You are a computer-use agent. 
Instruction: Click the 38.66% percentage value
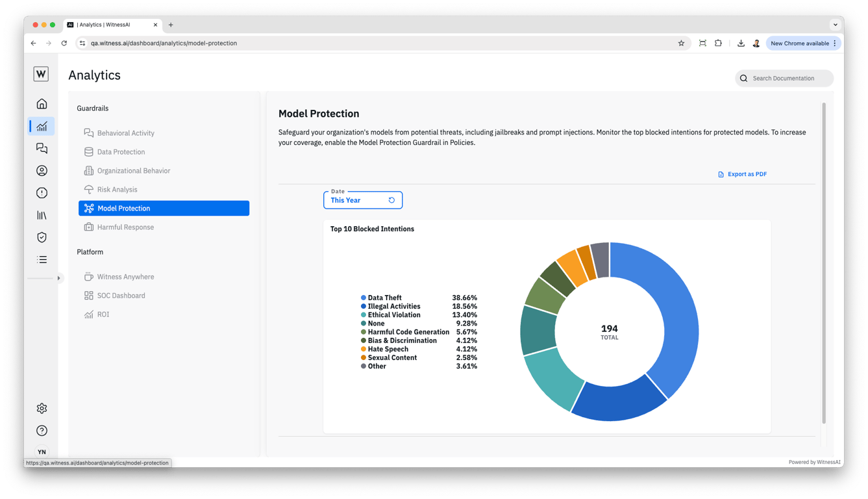click(465, 298)
